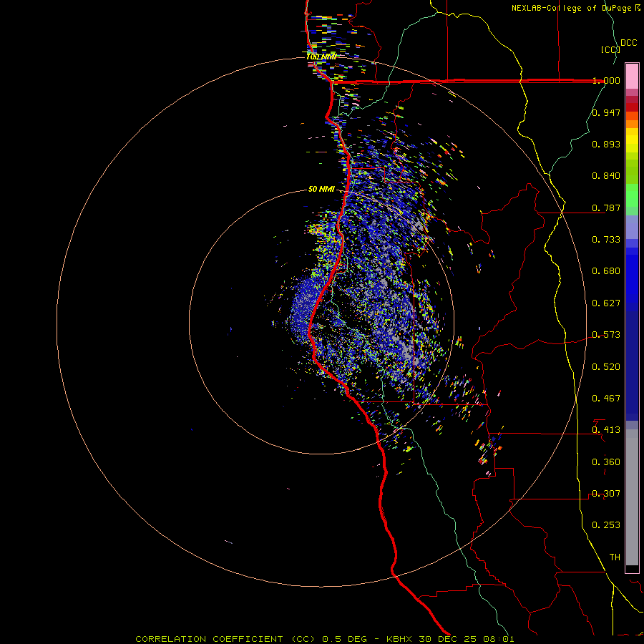This screenshot has width=644, height=644.
Task: Click the 0.573 scale value
Action: tap(606, 334)
